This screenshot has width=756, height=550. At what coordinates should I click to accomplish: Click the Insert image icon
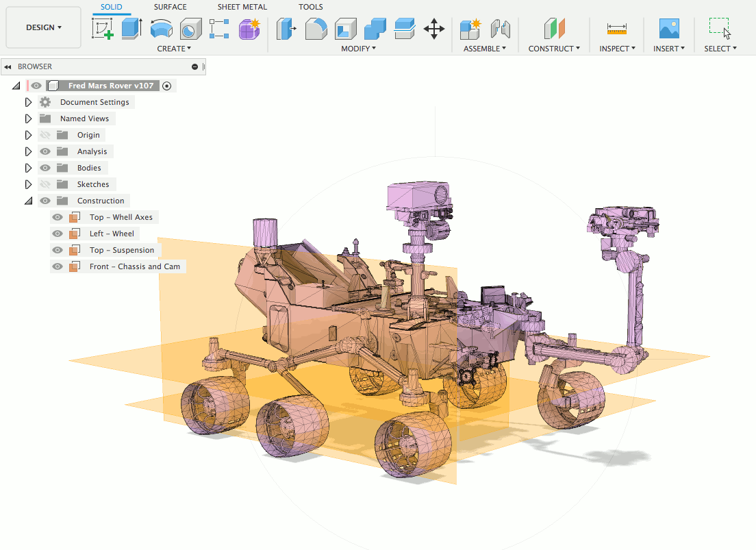pos(669,29)
